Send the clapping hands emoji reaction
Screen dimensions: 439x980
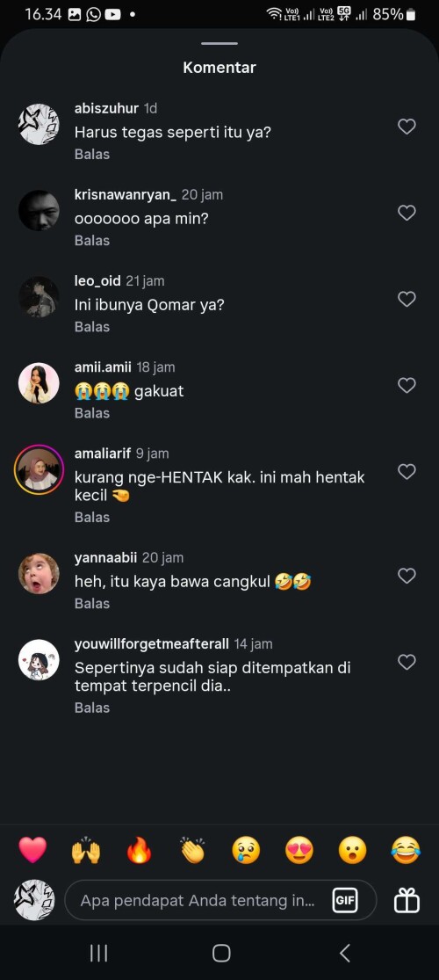pyautogui.click(x=192, y=851)
